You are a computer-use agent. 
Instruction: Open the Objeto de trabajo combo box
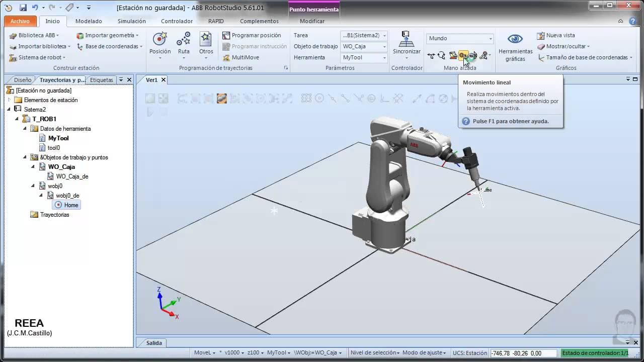[364, 47]
